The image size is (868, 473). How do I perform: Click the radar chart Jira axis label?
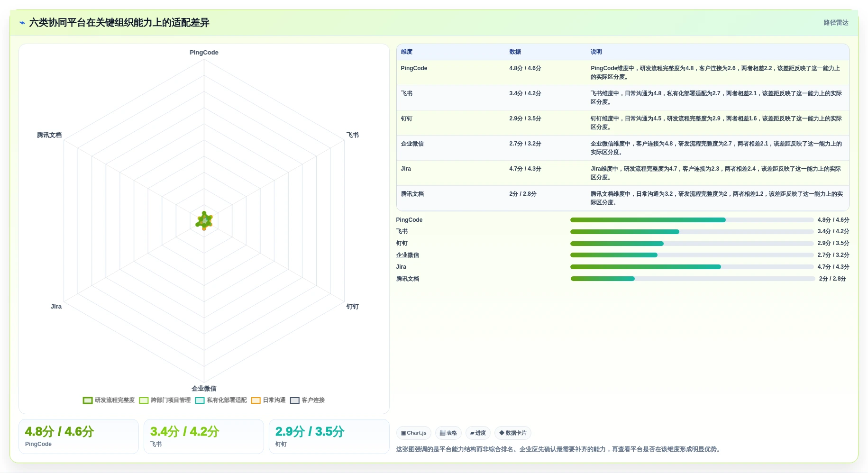(56, 307)
